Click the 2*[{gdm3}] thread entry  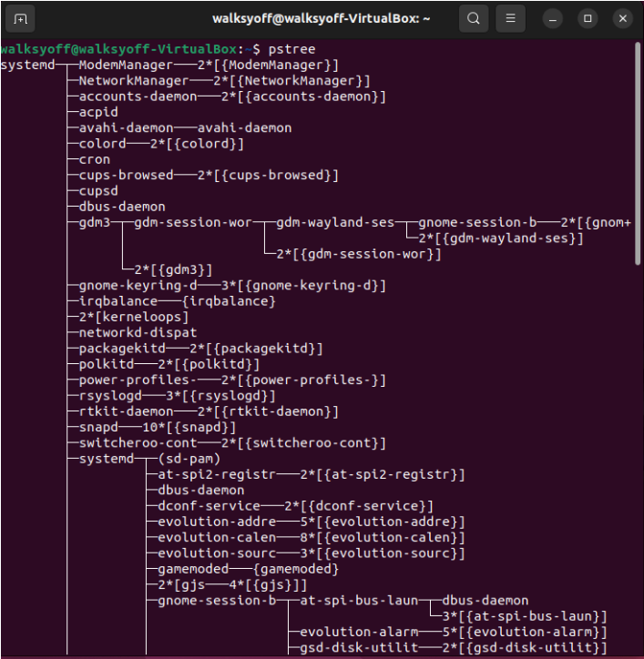(173, 269)
